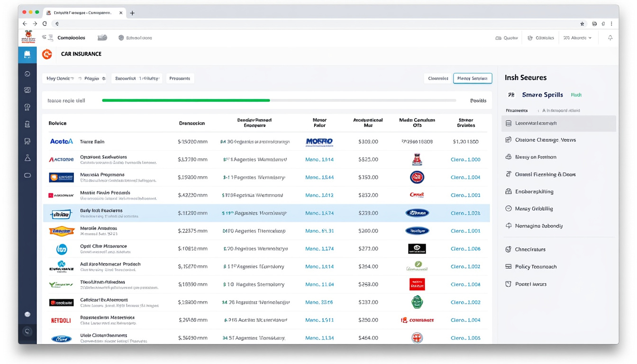Click the monitor icon in left sidebar
The width and height of the screenshot is (637, 364).
pos(27,141)
